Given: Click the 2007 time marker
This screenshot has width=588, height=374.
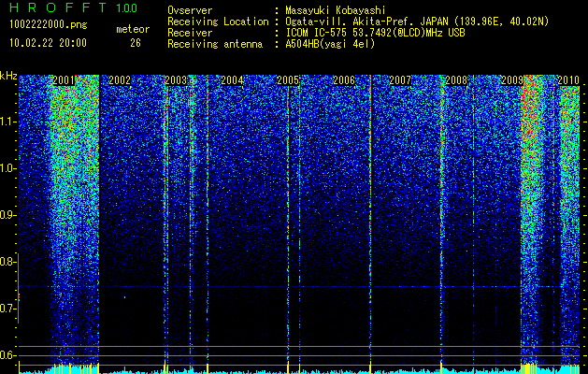Looking at the screenshot, I should pos(400,80).
